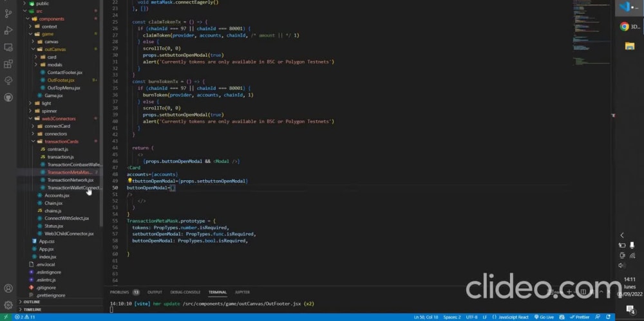The image size is (644, 321).
Task: Open the Accounts menu icon
Action: coord(8,288)
